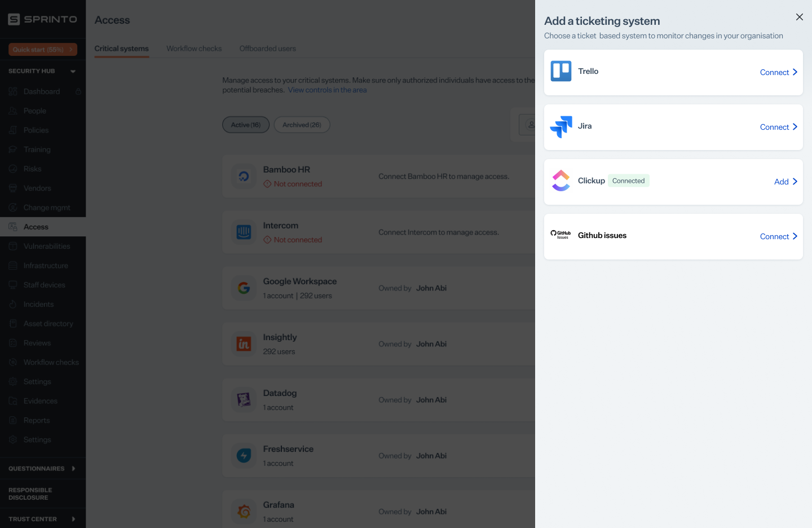This screenshot has width=812, height=528.
Task: Click the Training sidebar icon
Action: (13, 149)
